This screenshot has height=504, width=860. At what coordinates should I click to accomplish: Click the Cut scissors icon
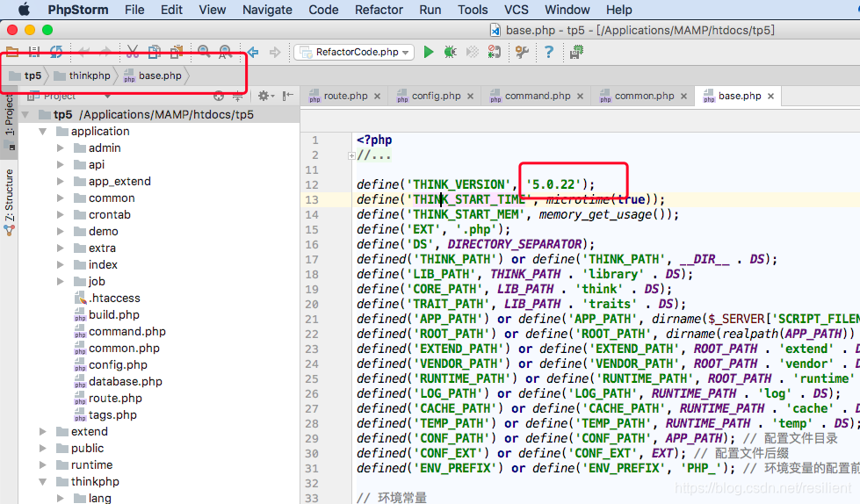(x=133, y=52)
